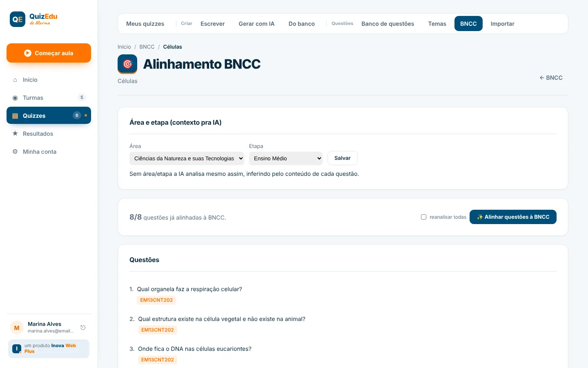Click Marina Alves avatar icon
This screenshot has width=588, height=368.
17,328
